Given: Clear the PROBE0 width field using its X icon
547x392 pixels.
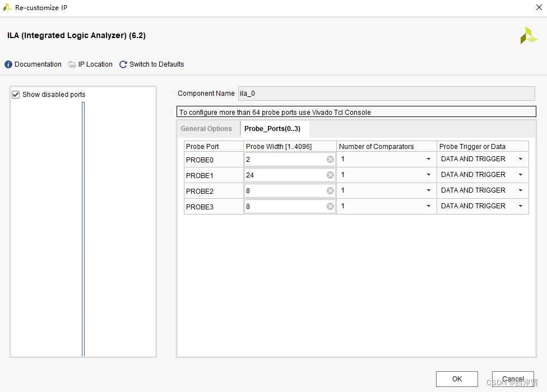Looking at the screenshot, I should 330,159.
